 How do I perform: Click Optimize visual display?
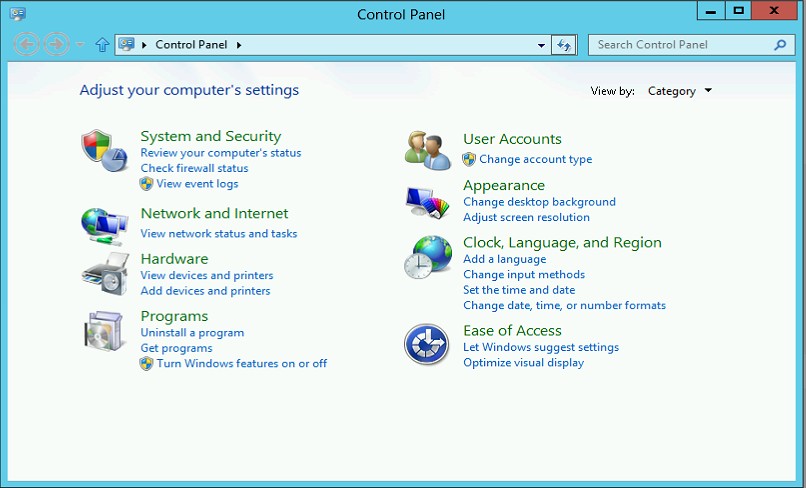(523, 363)
